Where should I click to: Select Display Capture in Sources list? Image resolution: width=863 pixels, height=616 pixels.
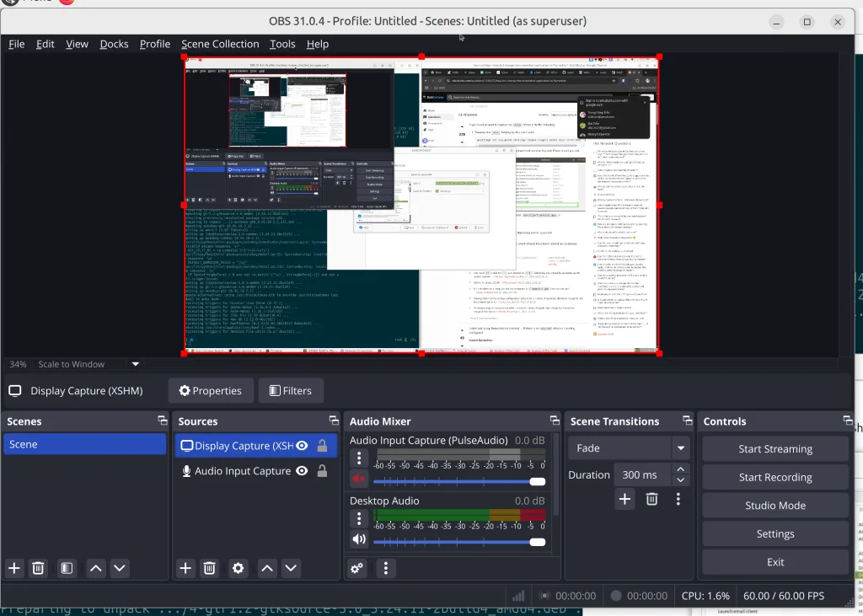256,446
